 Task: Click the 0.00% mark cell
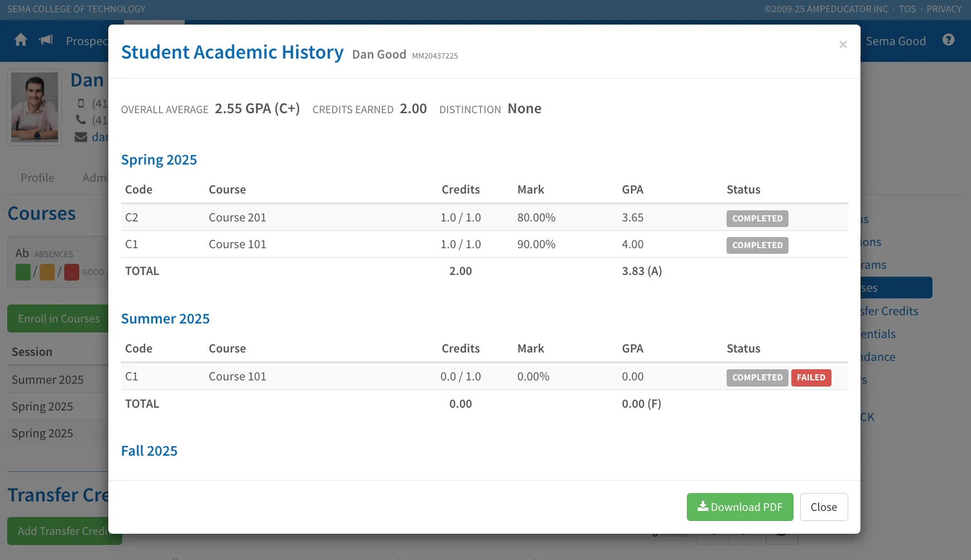click(533, 376)
